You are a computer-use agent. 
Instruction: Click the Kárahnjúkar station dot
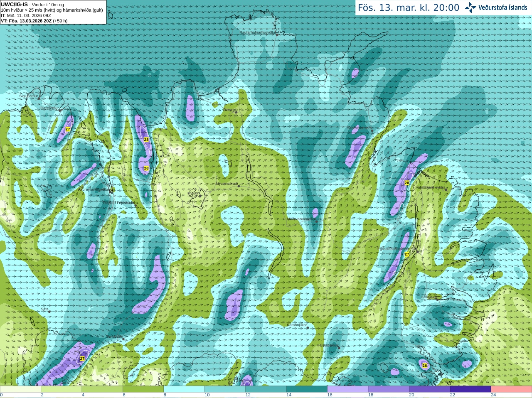(308, 328)
